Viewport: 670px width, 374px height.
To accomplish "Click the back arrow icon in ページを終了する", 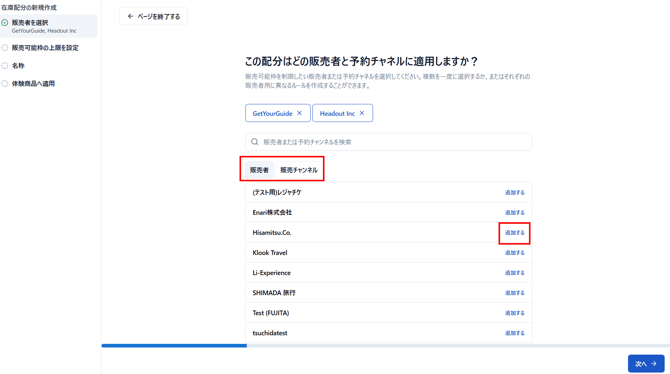I will (130, 16).
